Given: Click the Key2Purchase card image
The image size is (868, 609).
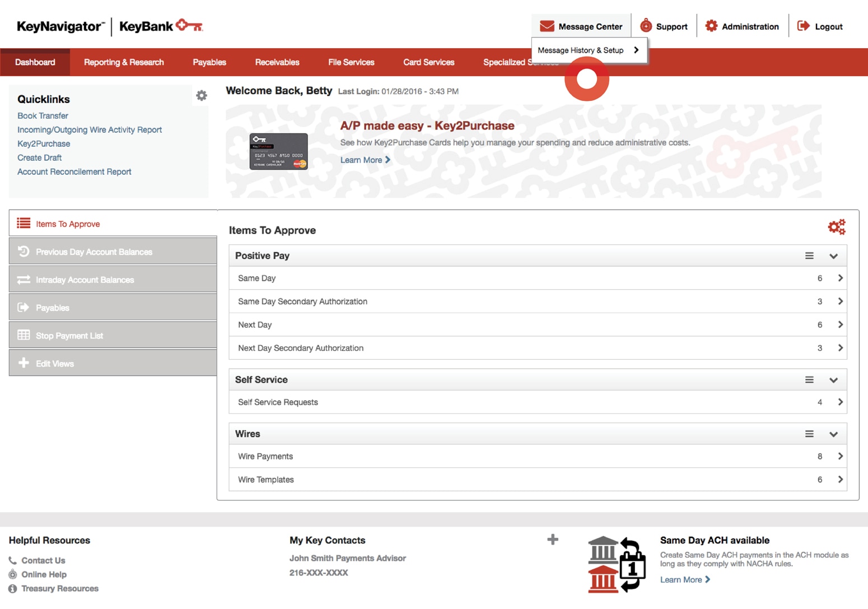Looking at the screenshot, I should point(278,151).
